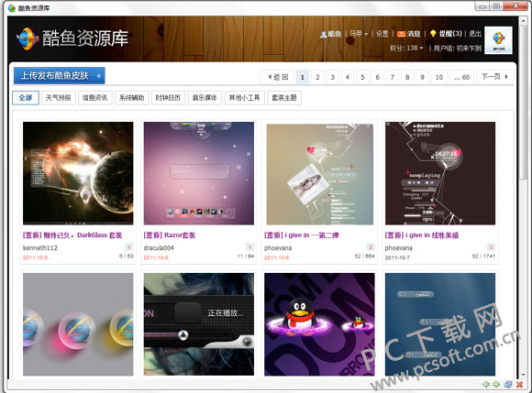Go to page 8 in pagination

(x=407, y=77)
